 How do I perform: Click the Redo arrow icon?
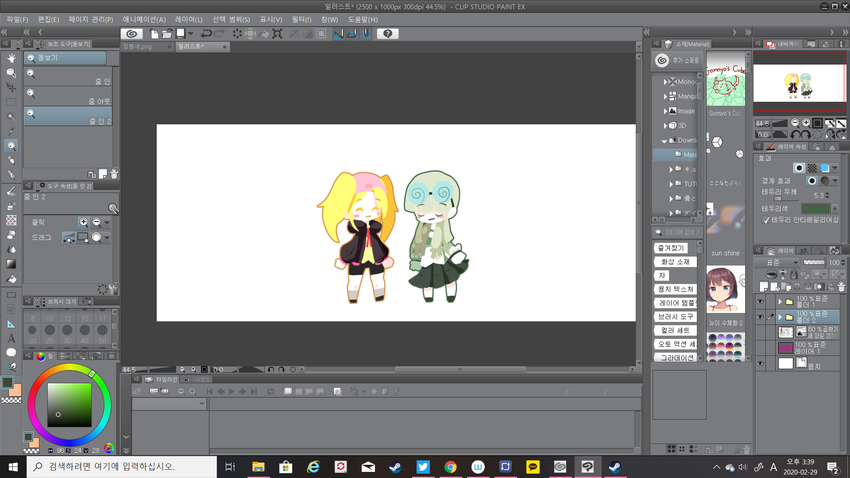click(x=219, y=34)
